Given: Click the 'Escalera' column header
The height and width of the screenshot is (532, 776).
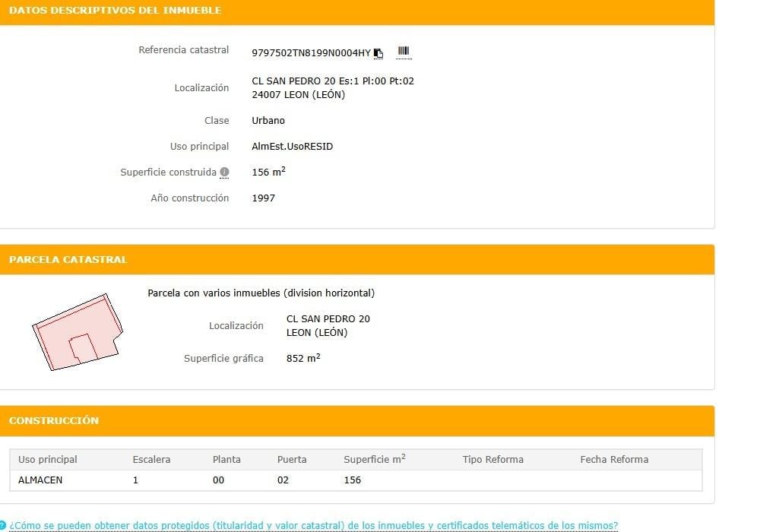Looking at the screenshot, I should tap(151, 459).
